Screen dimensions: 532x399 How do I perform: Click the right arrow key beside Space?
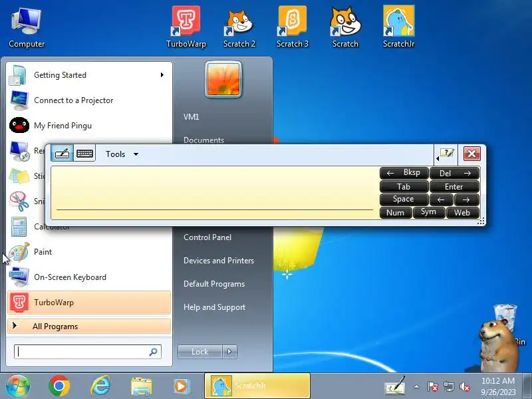point(467,199)
